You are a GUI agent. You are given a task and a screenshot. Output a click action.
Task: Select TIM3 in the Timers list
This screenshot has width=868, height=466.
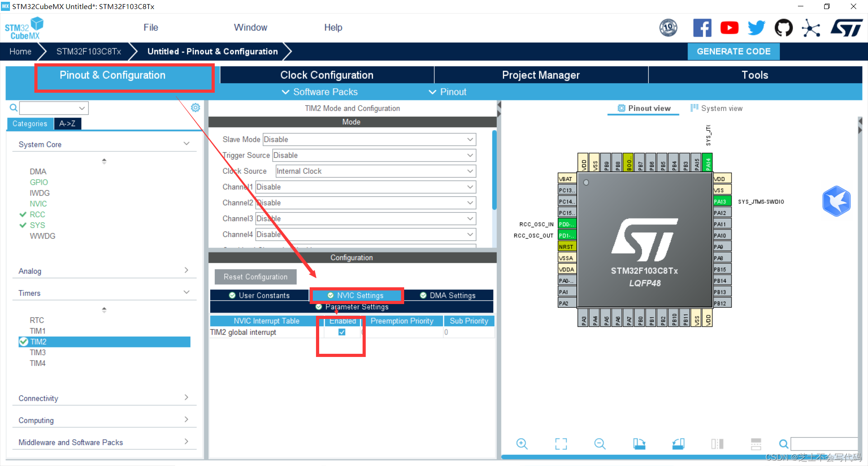[x=38, y=352]
